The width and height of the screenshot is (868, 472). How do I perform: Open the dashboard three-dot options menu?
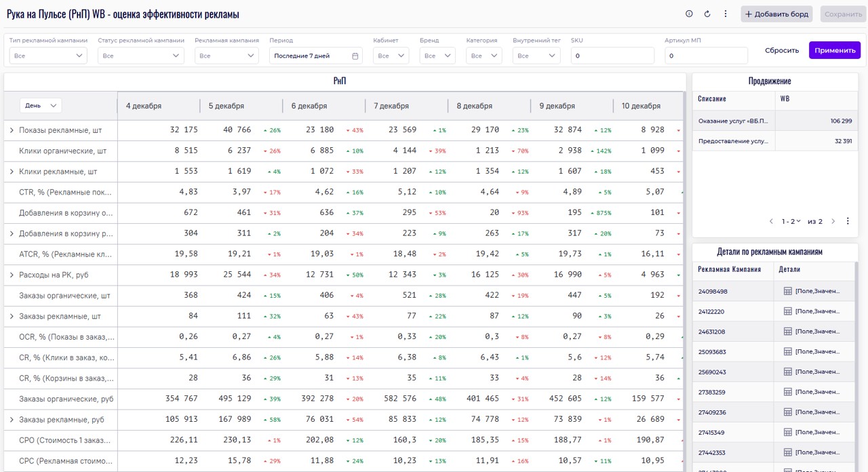[726, 14]
